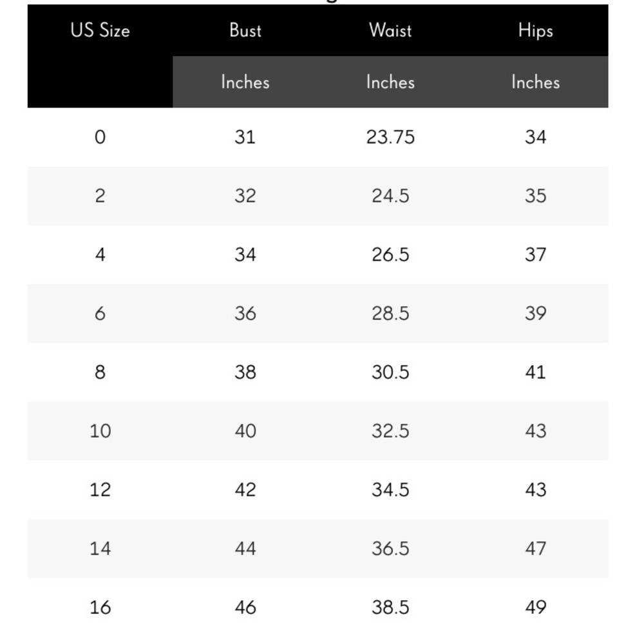The image size is (644, 644).
Task: Click the US Size column header
Action: [100, 30]
